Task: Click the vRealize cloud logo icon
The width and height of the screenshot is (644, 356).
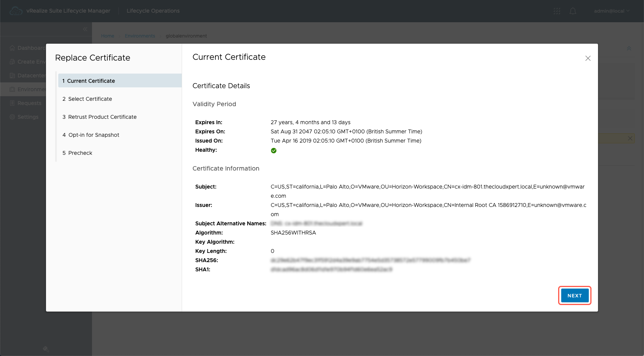Action: tap(16, 11)
